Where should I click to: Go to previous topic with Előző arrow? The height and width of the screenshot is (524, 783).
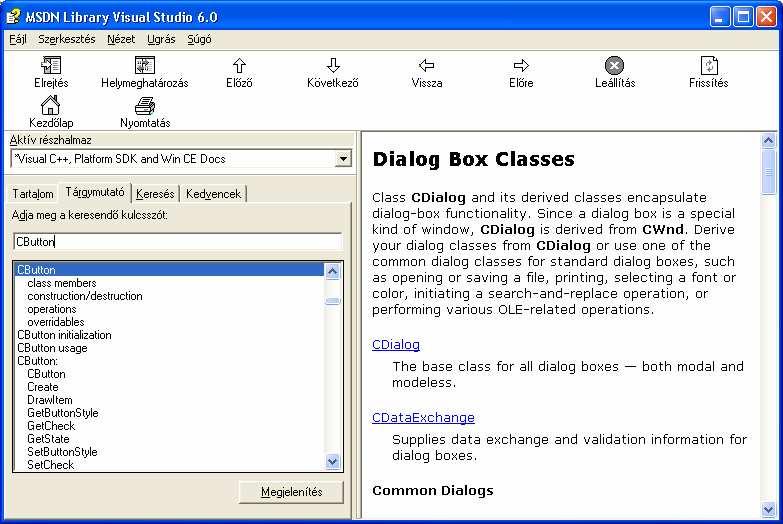coord(239,65)
